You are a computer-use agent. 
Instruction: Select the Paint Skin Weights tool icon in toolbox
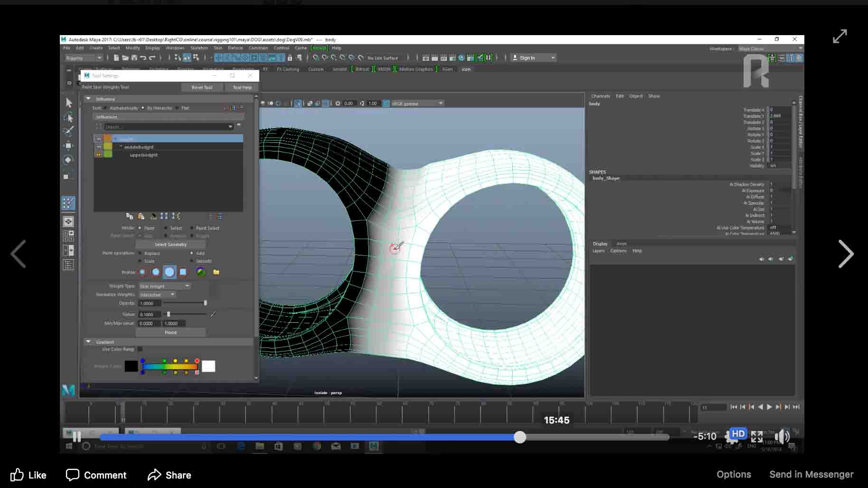tap(68, 203)
